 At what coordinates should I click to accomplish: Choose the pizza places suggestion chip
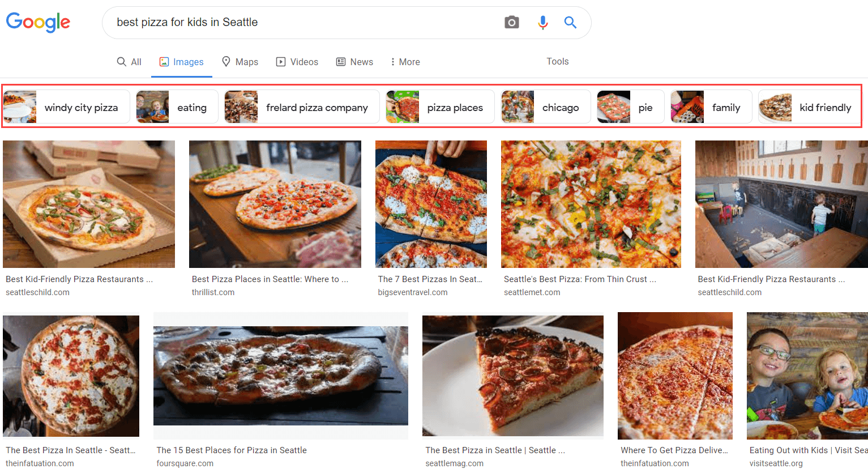(x=440, y=107)
